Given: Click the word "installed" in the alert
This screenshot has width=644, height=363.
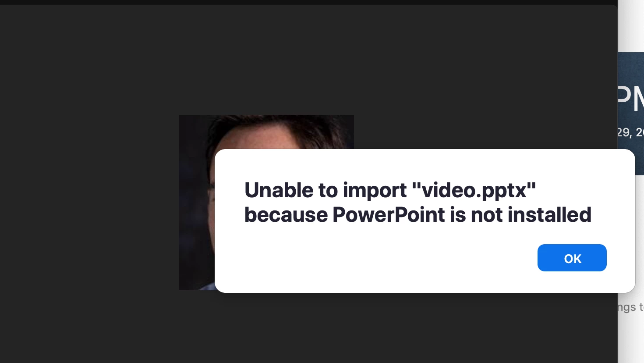Looking at the screenshot, I should coord(549,215).
